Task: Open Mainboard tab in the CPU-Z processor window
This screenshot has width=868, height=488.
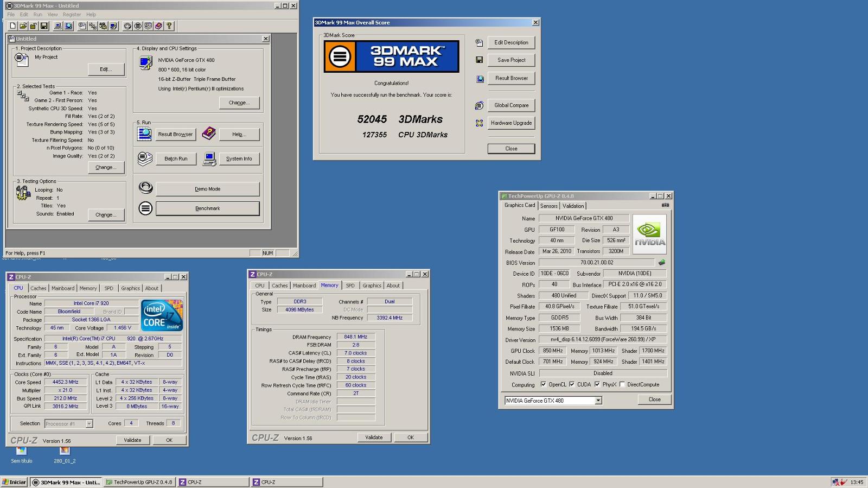Action: click(x=63, y=288)
